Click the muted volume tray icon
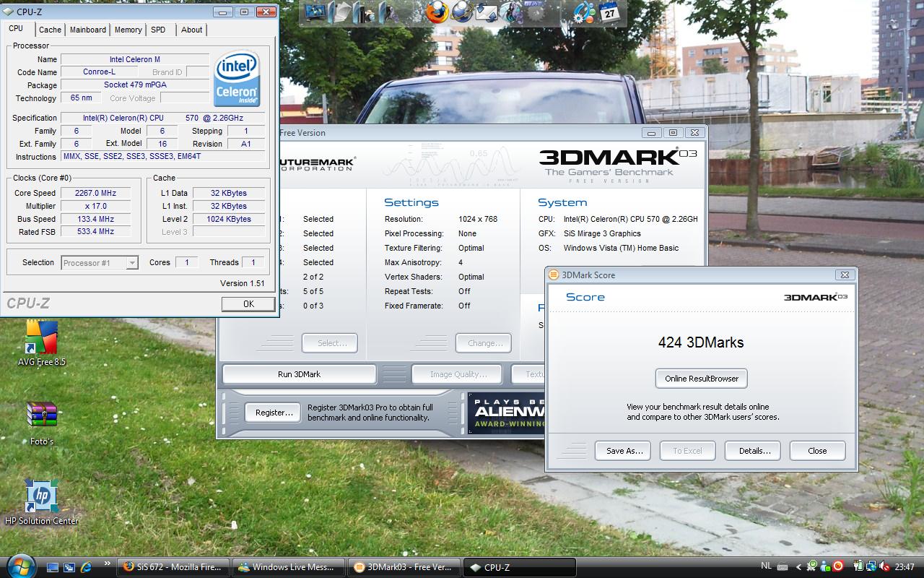This screenshot has height=578, width=924. (x=884, y=567)
